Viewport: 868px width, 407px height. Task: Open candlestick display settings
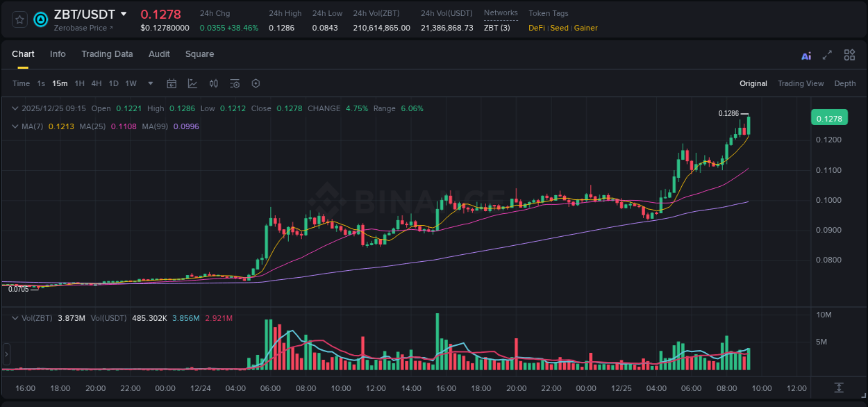pos(213,83)
